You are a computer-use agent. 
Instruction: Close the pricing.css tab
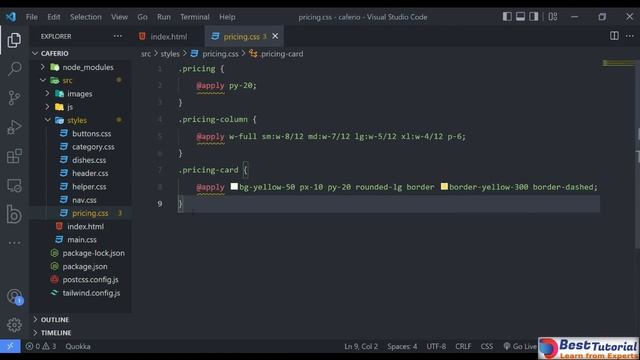[x=275, y=36]
